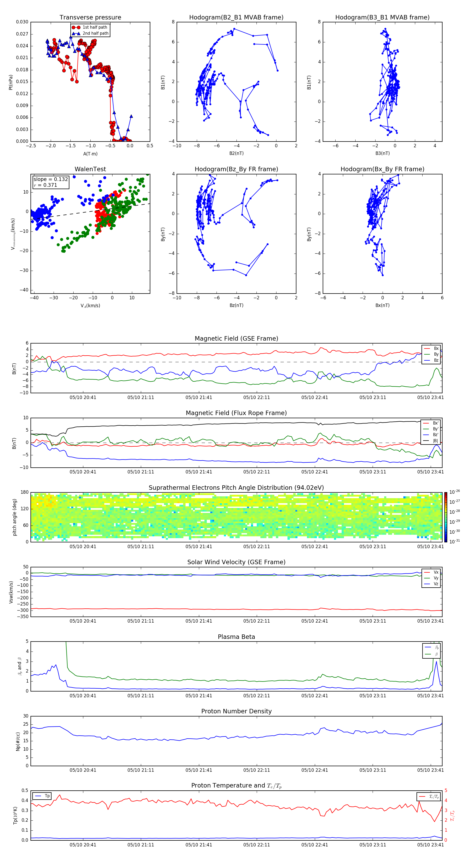Image resolution: width=473 pixels, height=868 pixels.
Task: Click the Suprathermal Electrons Pitch Angle Distribution title
Action: [x=236, y=488]
